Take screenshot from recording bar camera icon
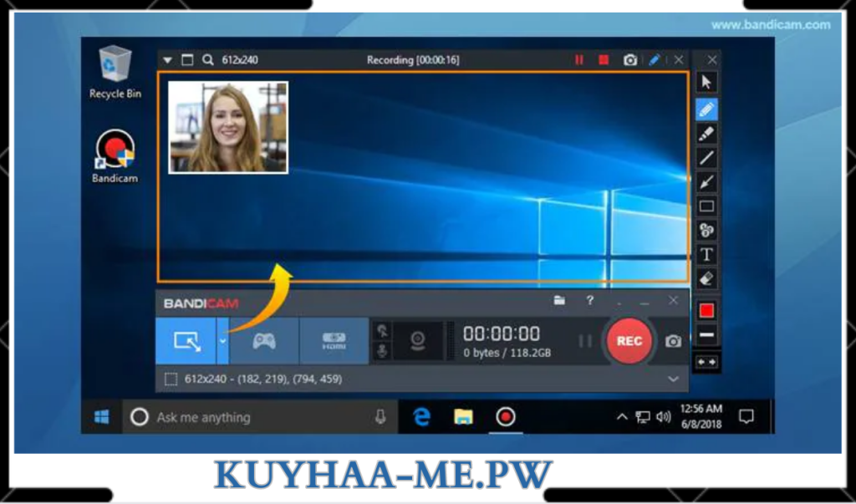The height and width of the screenshot is (504, 856). click(x=630, y=60)
